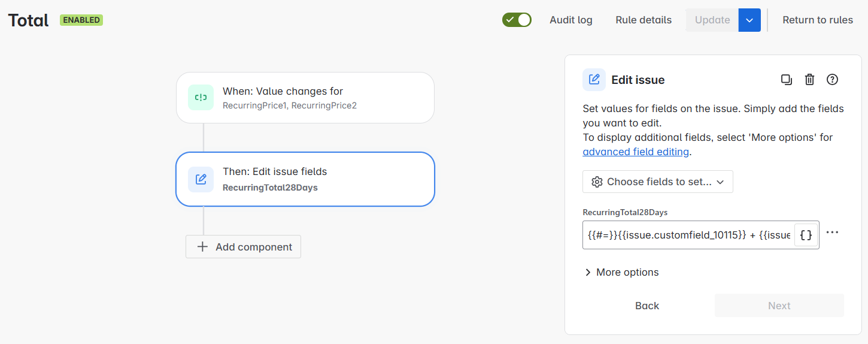Click Add component button
Screen dimensions: 868x344
[243, 247]
